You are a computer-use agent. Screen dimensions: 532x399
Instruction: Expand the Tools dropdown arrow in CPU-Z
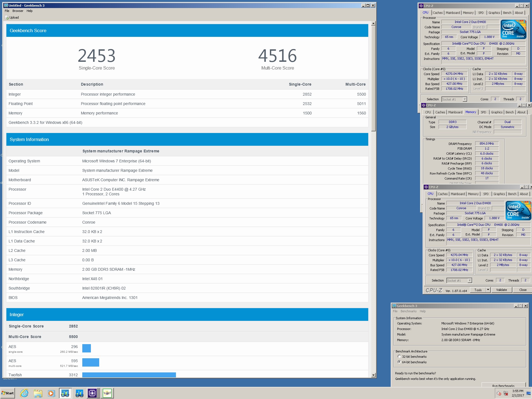point(488,290)
